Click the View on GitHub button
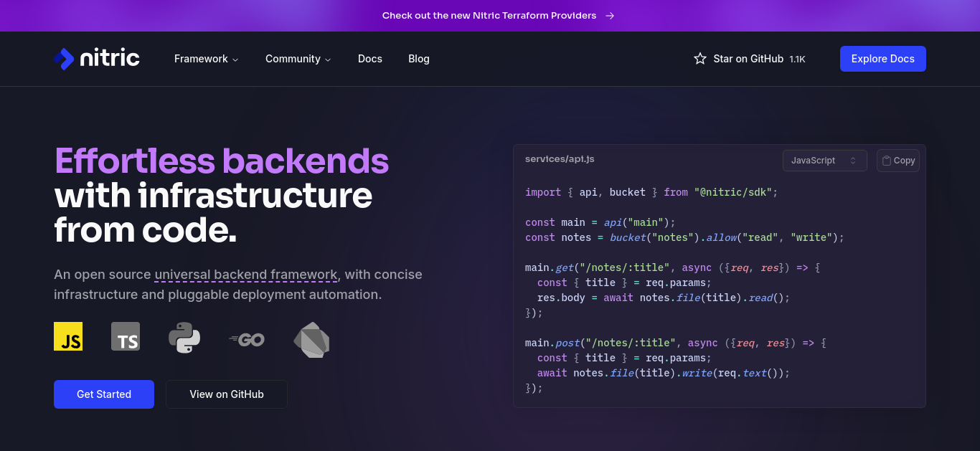 tap(227, 394)
